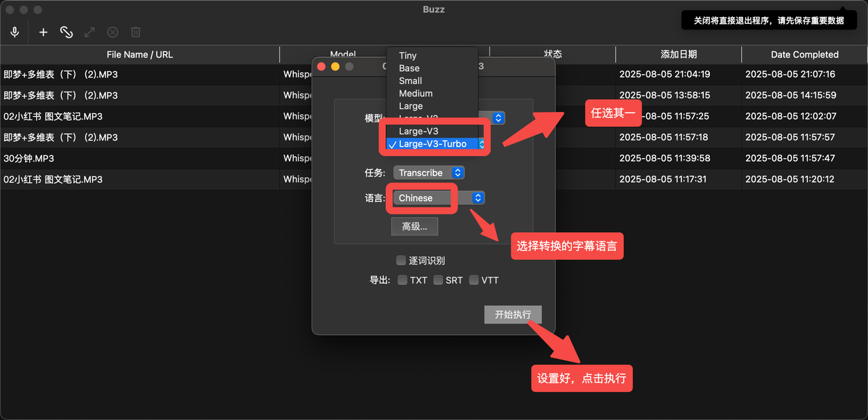868x420 pixels.
Task: Select file row added 2025-08-05 11:57:18
Action: coord(434,137)
